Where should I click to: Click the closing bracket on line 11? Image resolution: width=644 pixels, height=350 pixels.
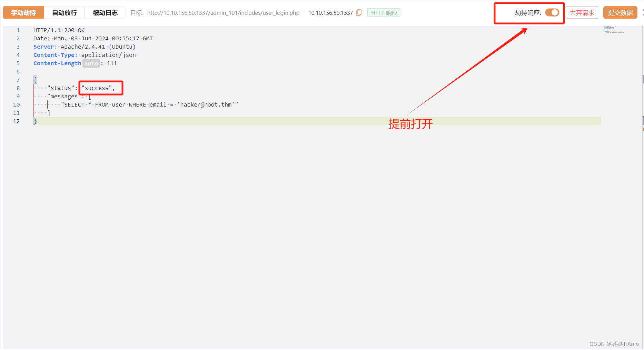point(49,113)
